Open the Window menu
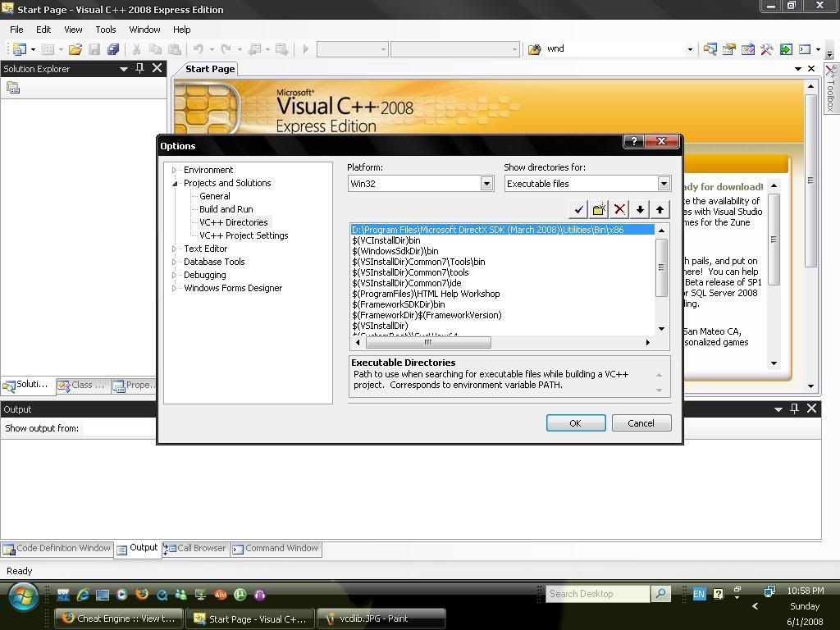Screen dimensions: 840x630 pos(144,30)
